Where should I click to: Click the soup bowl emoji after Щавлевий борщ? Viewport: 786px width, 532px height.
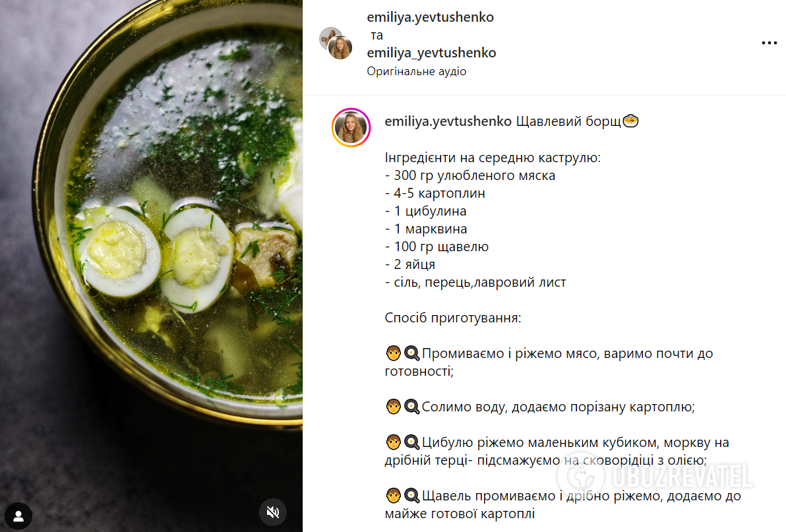pos(630,121)
